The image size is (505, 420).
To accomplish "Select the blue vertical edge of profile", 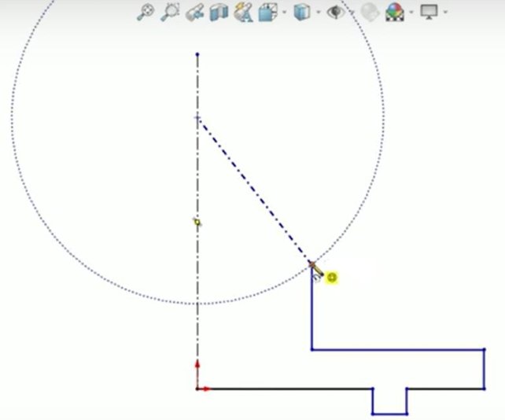I will pos(484,369).
